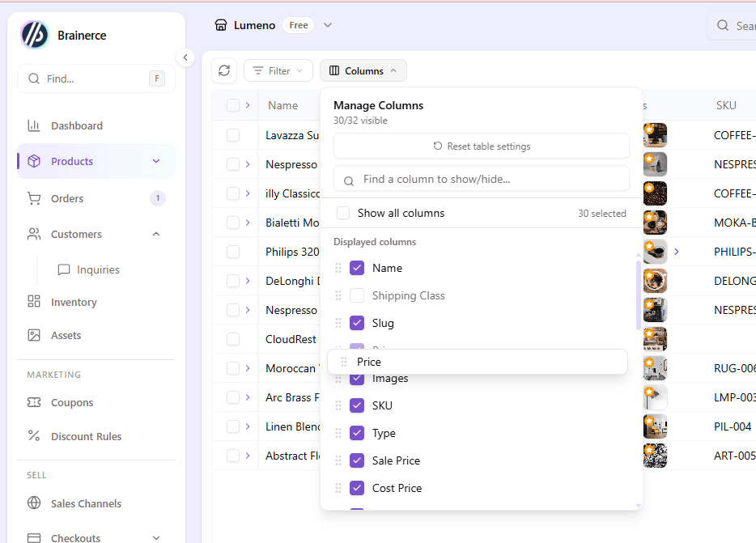Click the drag handle for Shipping Class

pos(338,295)
